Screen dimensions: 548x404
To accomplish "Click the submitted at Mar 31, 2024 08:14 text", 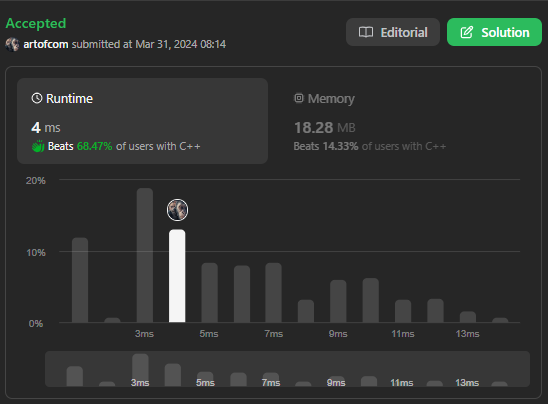I will 149,44.
